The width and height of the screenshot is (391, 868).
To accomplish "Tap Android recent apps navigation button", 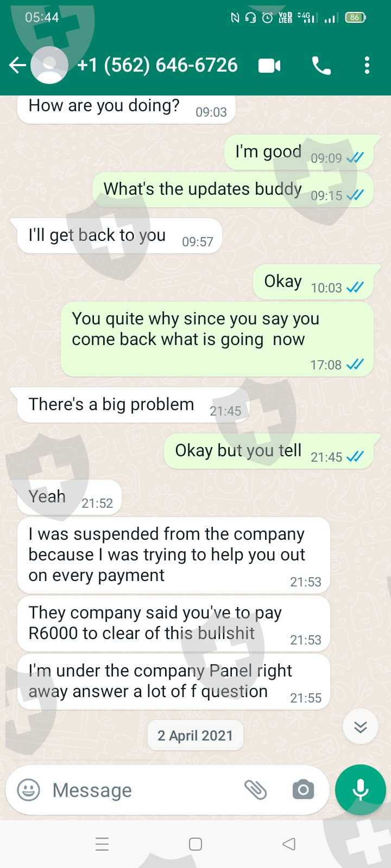I will [102, 844].
